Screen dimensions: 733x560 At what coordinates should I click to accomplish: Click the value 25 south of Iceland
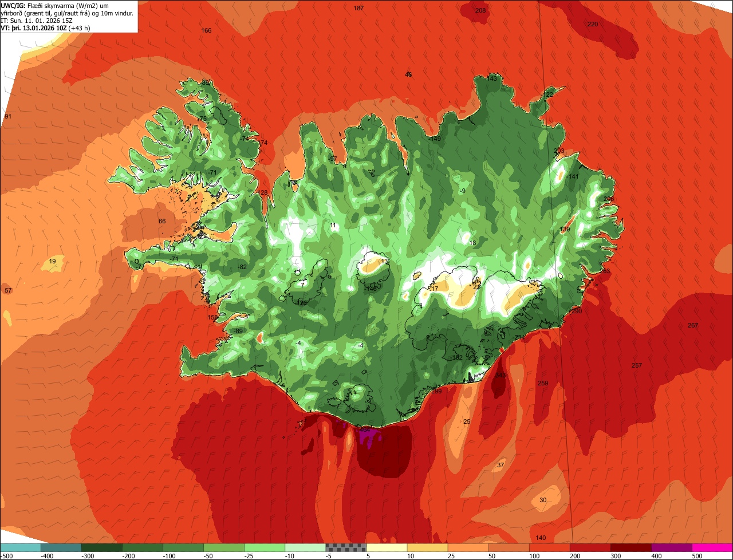coord(467,421)
